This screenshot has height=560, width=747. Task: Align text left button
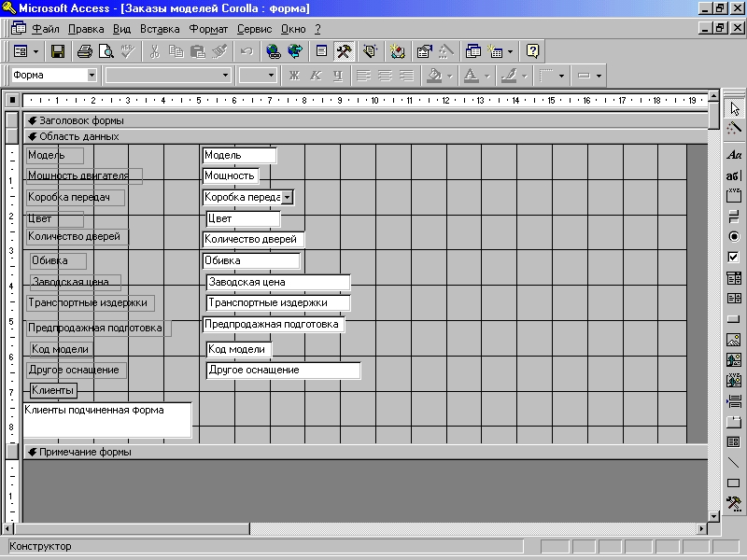[x=364, y=76]
